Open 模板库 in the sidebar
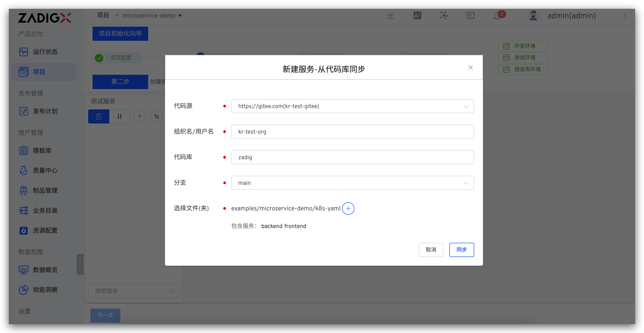644x333 pixels. pyautogui.click(x=44, y=151)
